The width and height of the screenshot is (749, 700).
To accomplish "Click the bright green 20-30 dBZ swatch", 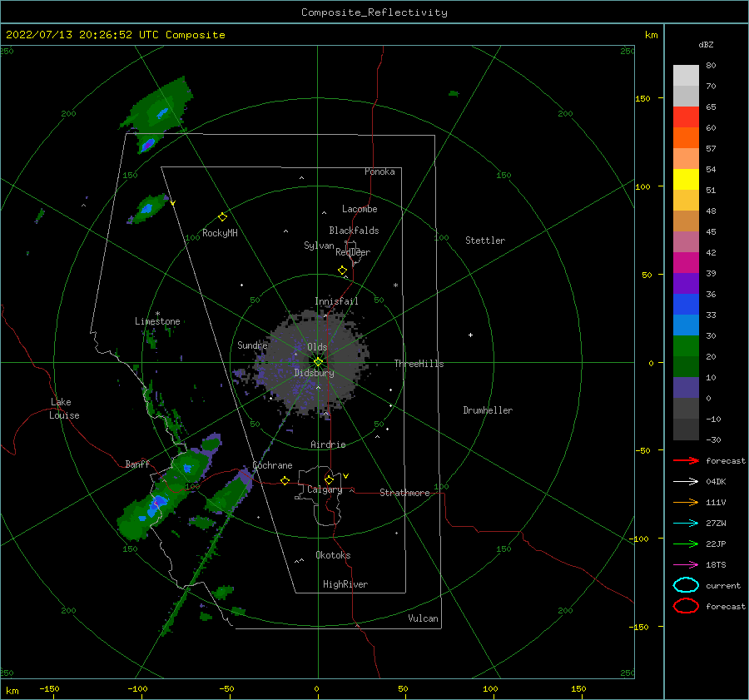I will (x=686, y=346).
